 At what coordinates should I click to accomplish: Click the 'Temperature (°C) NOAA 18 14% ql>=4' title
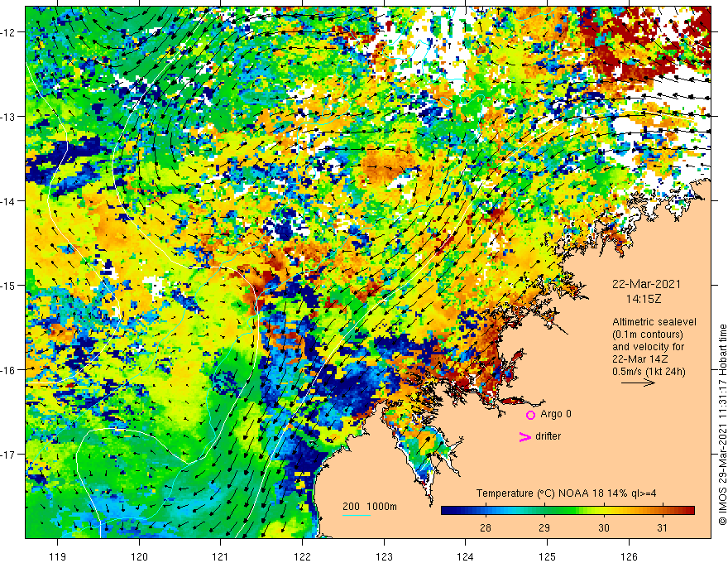pyautogui.click(x=566, y=493)
